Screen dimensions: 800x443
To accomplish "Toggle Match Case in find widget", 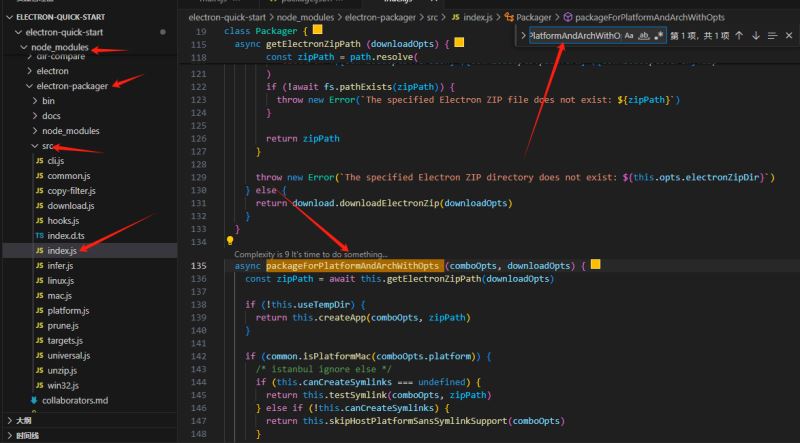I will point(629,36).
